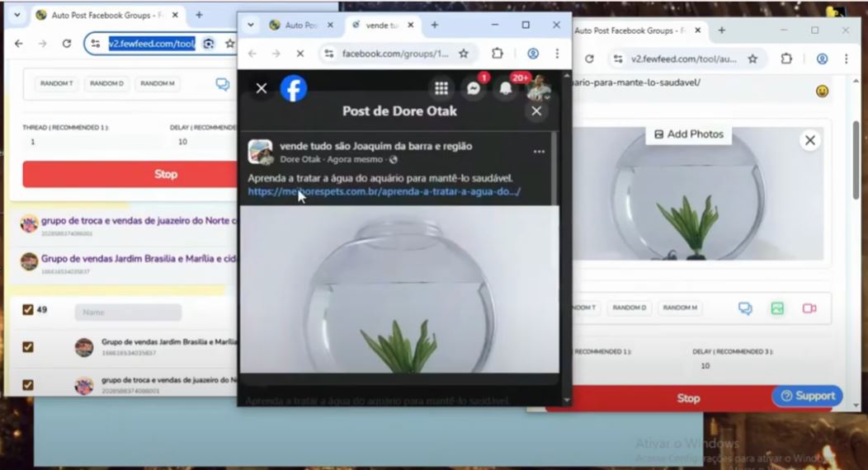Close the vende tu... tab

coord(410,25)
